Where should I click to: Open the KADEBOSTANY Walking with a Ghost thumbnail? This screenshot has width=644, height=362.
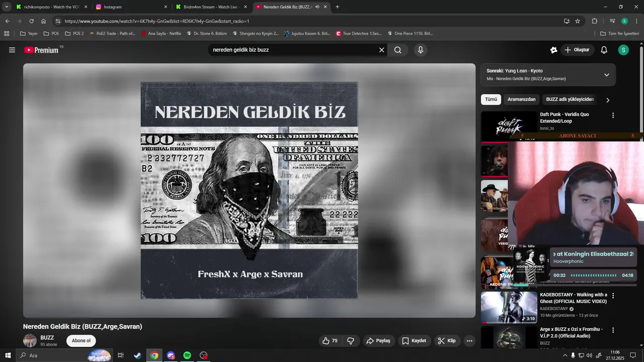click(x=509, y=307)
